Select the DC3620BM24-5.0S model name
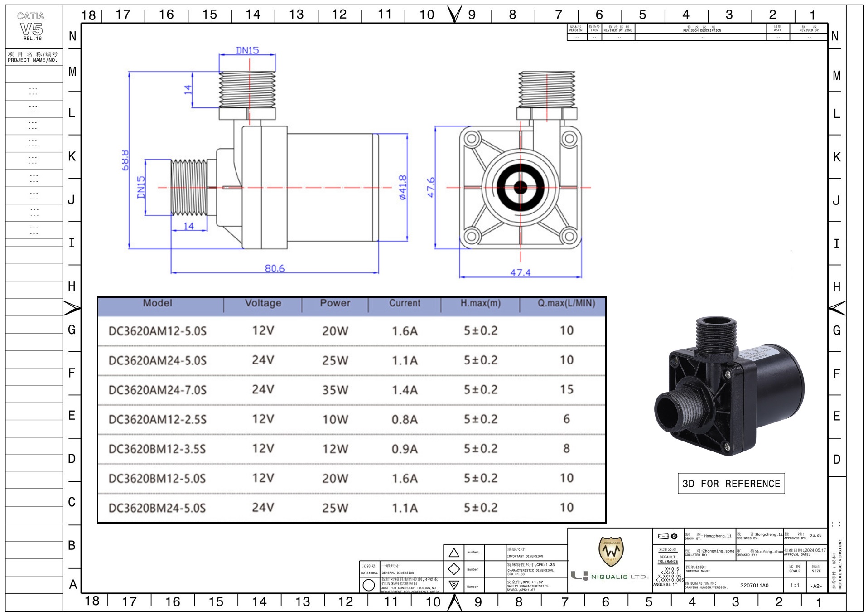Viewport: 868px width, 616px height. tap(157, 508)
